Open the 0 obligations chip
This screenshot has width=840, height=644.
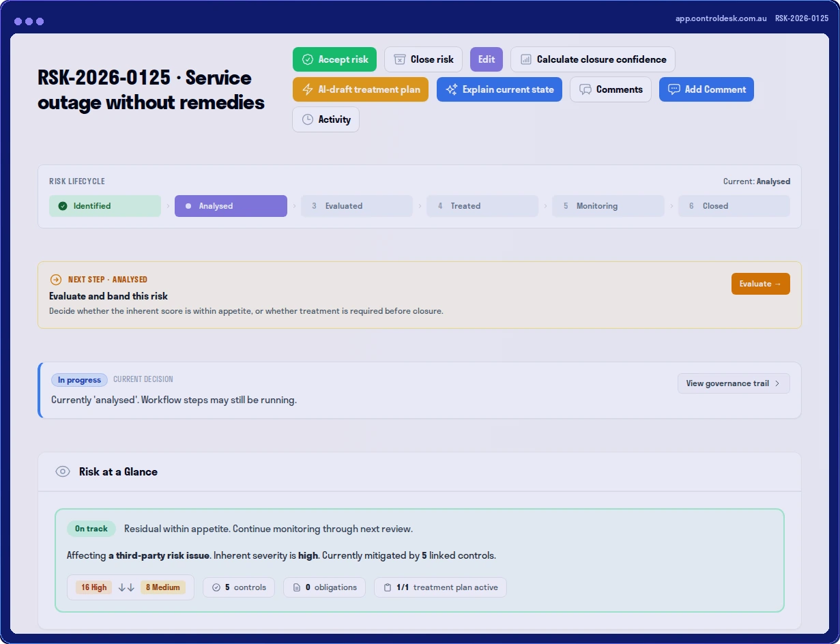tap(325, 587)
